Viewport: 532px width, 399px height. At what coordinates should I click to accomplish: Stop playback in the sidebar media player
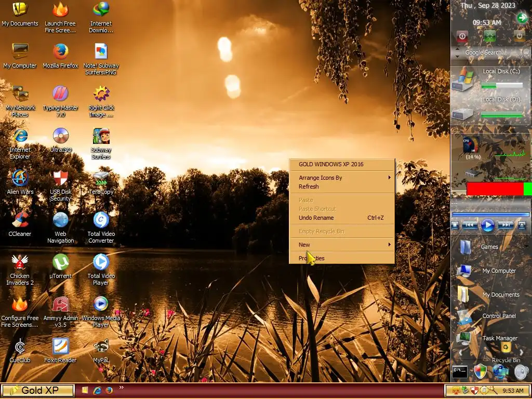tap(455, 225)
